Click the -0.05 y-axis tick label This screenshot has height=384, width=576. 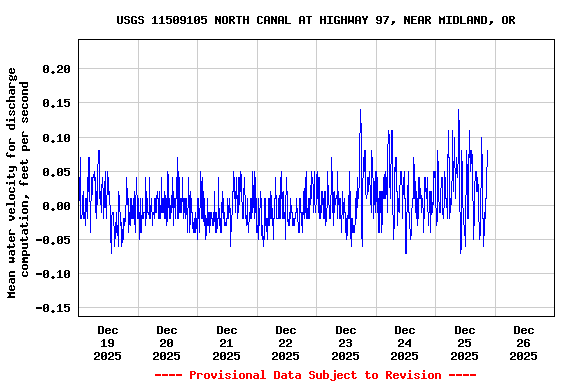coord(53,240)
